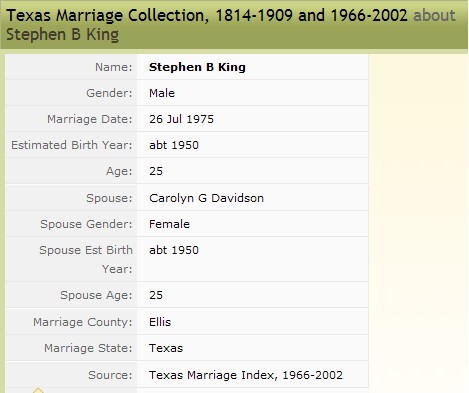This screenshot has width=469, height=393.
Task: Click the Spouse field label
Action: (x=109, y=198)
